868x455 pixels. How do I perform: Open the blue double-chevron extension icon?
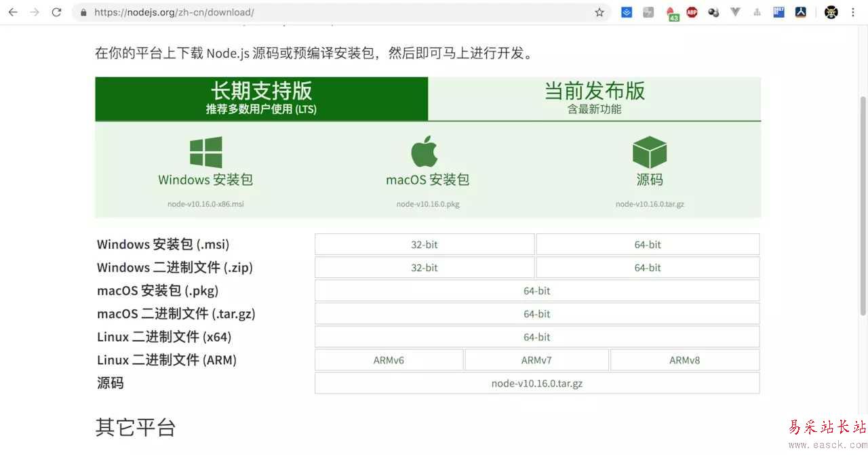click(627, 12)
